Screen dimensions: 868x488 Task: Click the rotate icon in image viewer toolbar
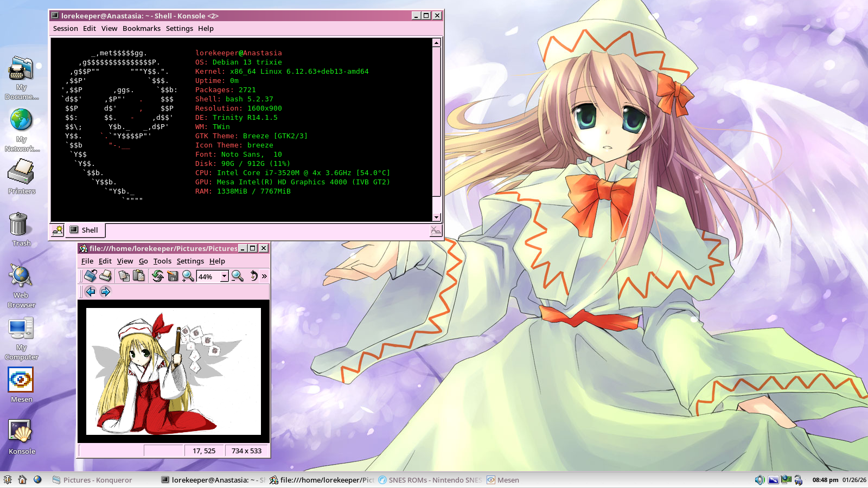[x=253, y=276]
